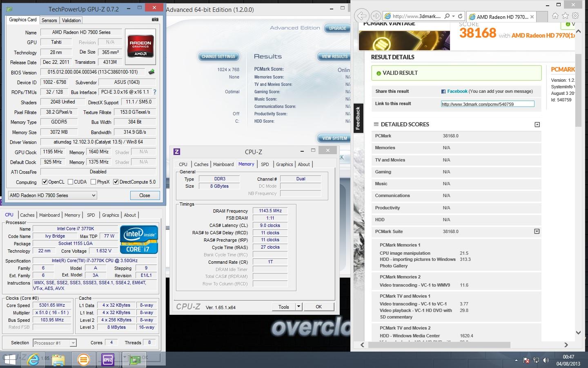Open the browser Home icon

point(555,16)
